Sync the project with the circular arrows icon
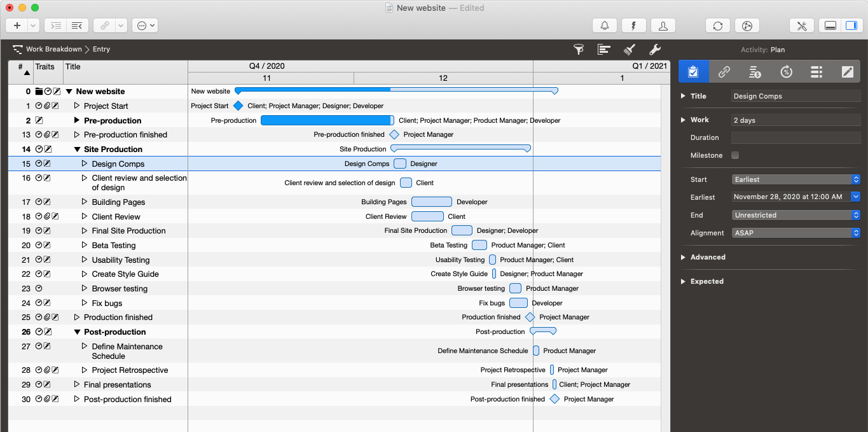The height and width of the screenshot is (432, 868). tap(718, 25)
